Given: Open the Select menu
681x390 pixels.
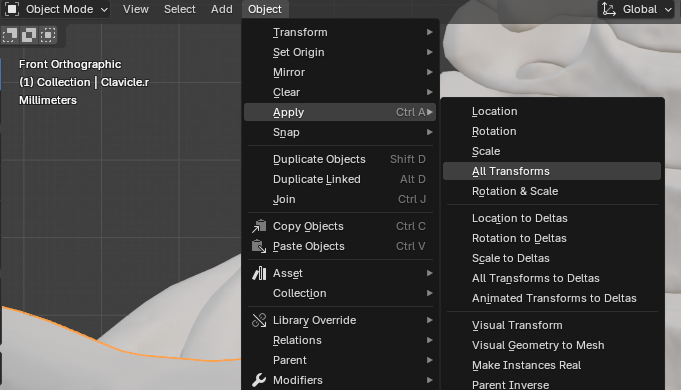Looking at the screenshot, I should coord(179,9).
